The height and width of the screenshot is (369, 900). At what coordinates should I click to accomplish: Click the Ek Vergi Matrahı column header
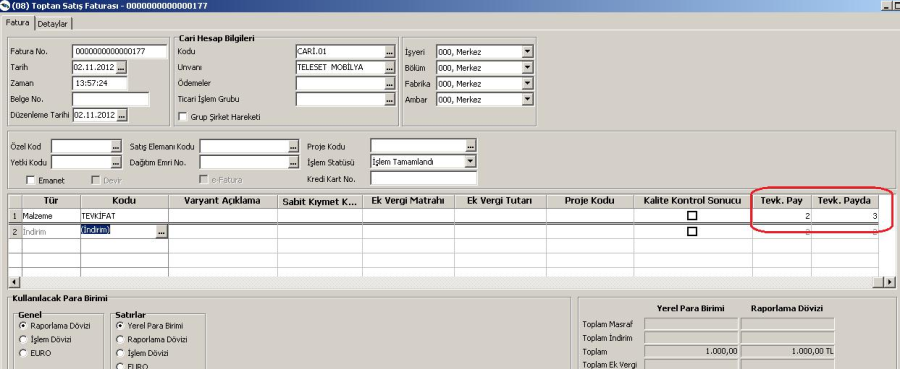[x=408, y=201]
